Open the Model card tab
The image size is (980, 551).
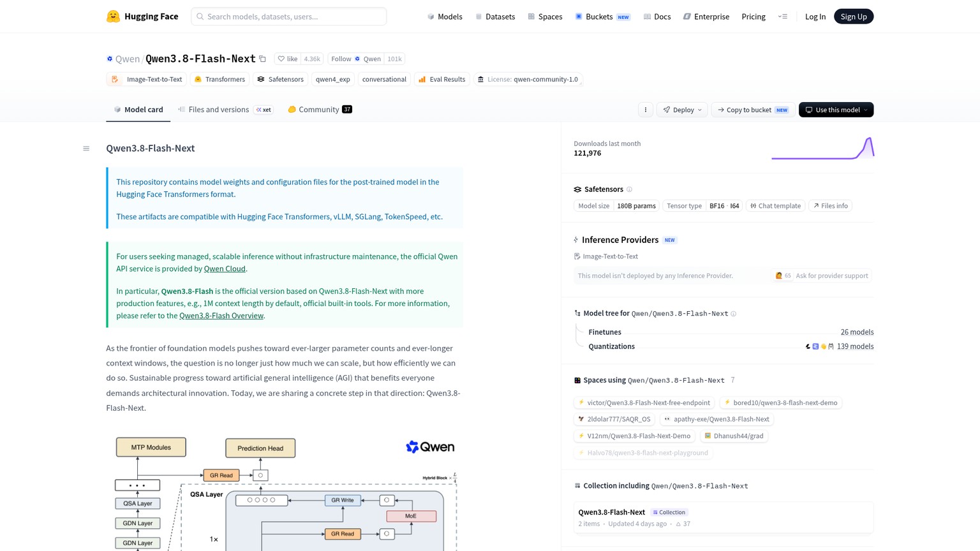pos(138,110)
